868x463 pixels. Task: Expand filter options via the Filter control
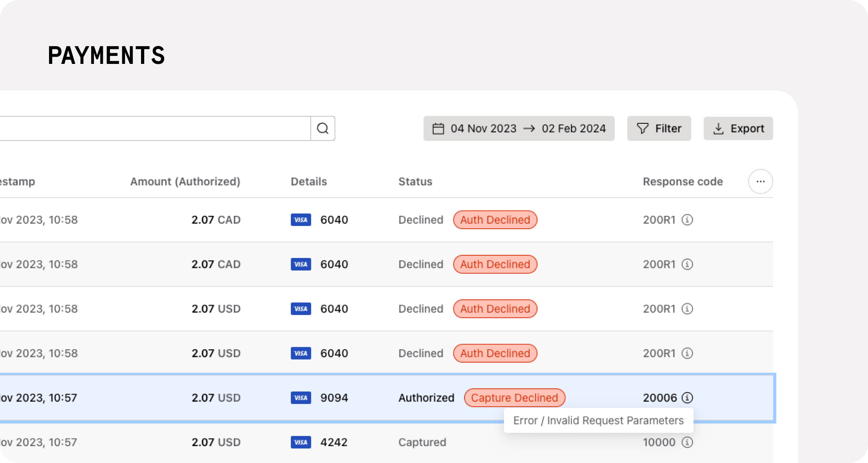659,128
